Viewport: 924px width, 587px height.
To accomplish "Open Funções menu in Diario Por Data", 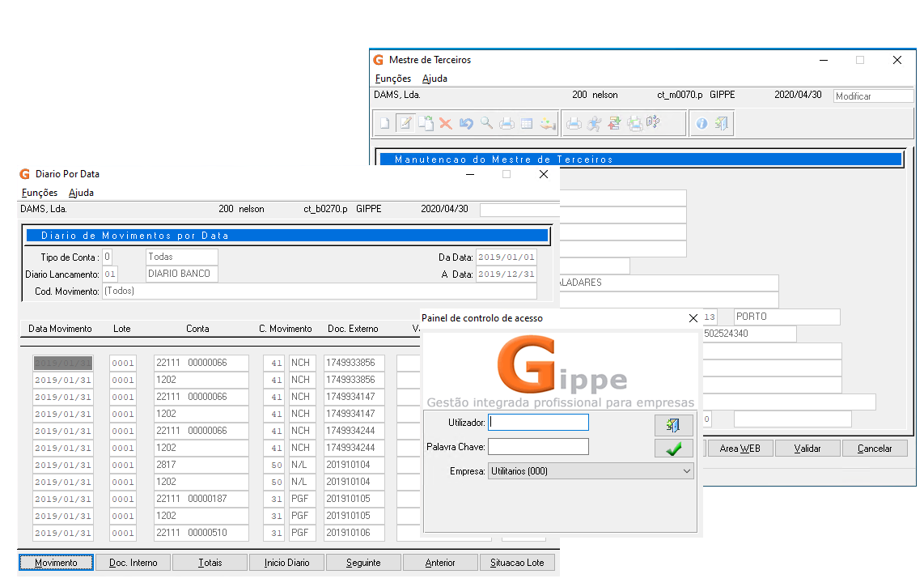I will (x=40, y=193).
